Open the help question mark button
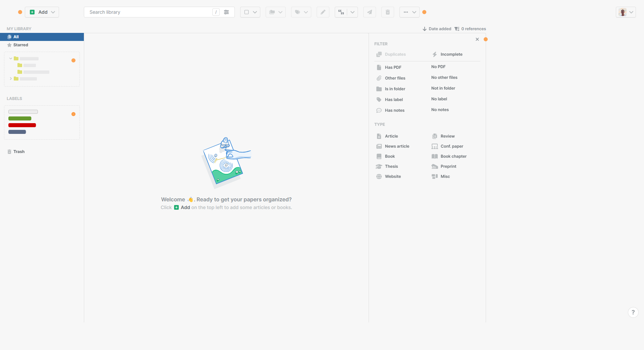The height and width of the screenshot is (350, 644). pos(633,312)
